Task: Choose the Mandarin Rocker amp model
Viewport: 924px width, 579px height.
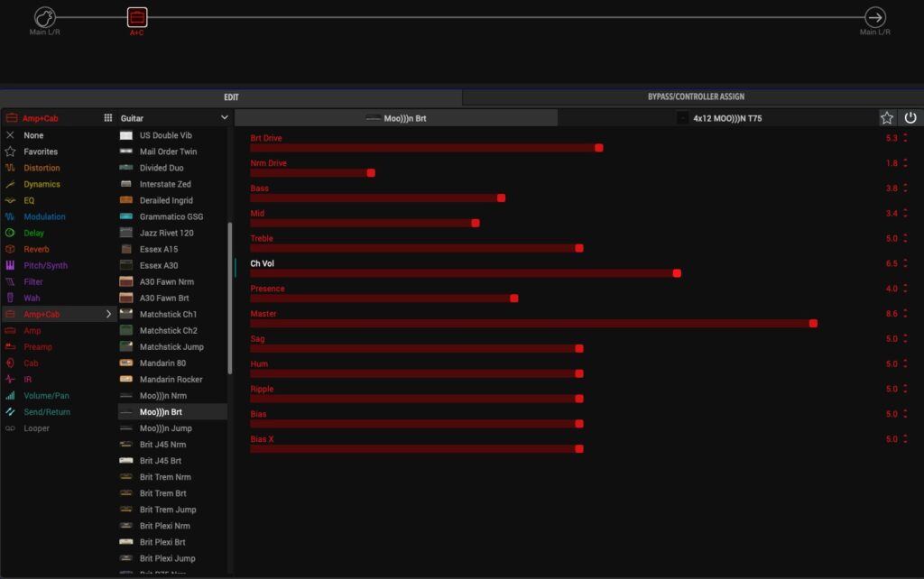Action: [171, 380]
